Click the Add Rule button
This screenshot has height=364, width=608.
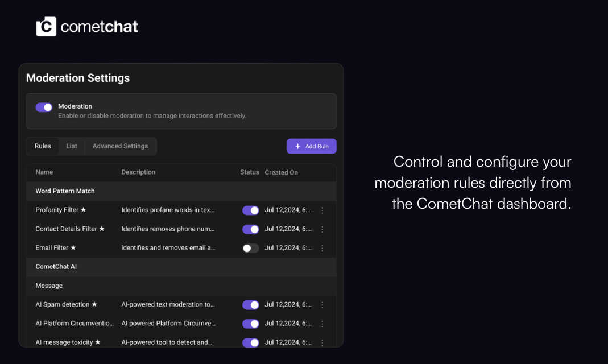tap(311, 146)
